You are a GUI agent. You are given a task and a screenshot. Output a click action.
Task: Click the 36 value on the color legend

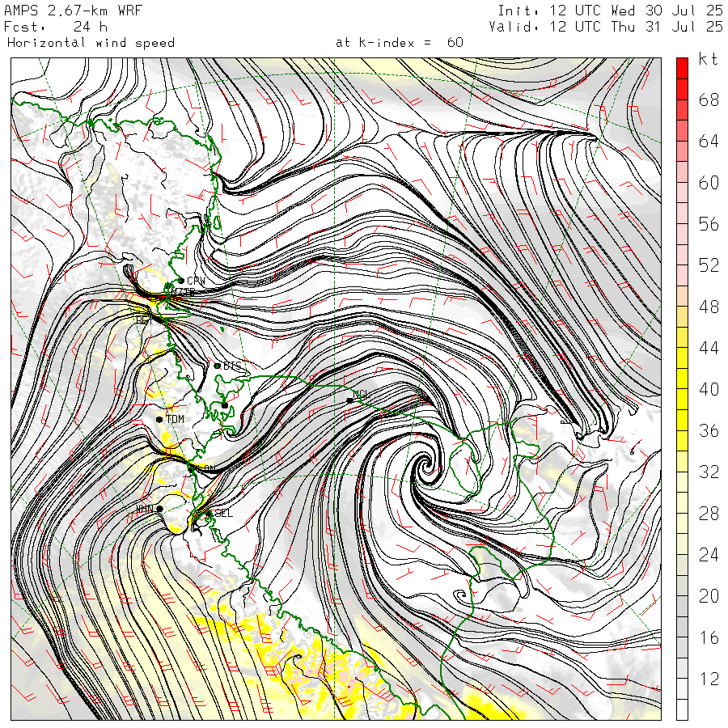709,430
